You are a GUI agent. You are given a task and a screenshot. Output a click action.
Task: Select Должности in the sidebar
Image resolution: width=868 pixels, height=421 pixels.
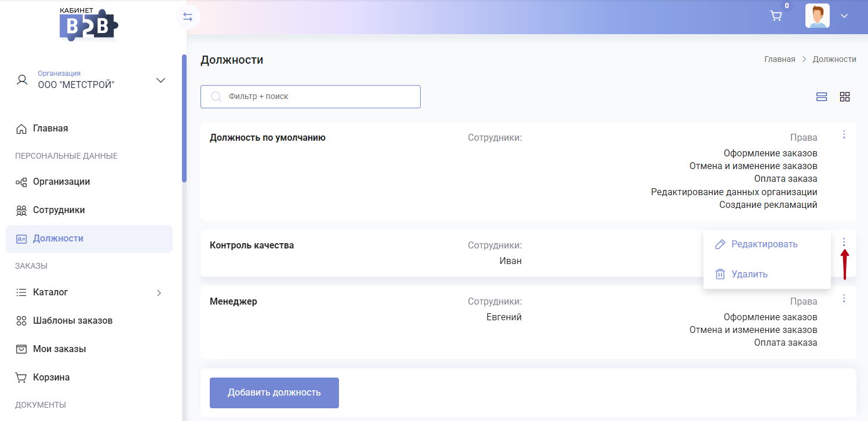(x=89, y=239)
